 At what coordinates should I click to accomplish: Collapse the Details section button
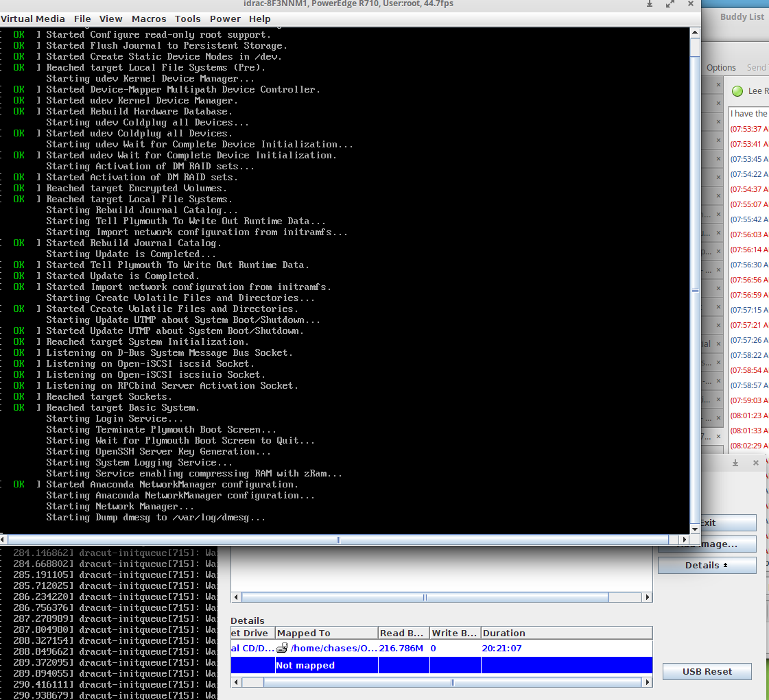point(707,565)
